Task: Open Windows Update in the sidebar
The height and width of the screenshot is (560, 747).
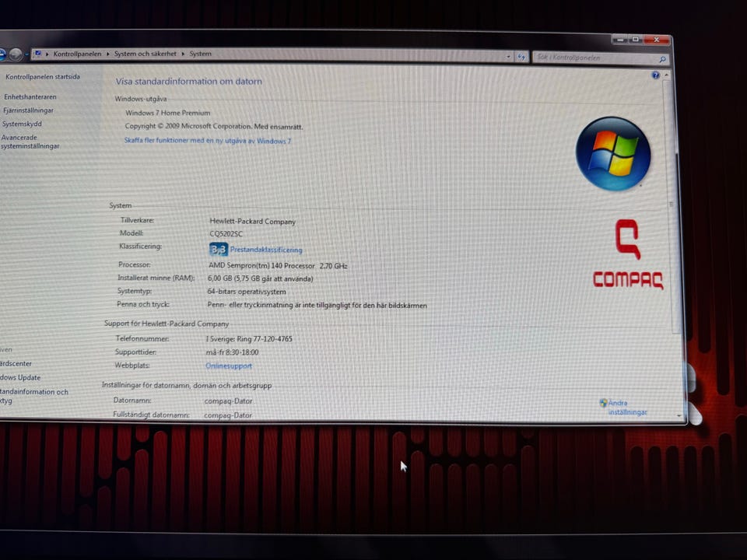Action: click(x=20, y=378)
